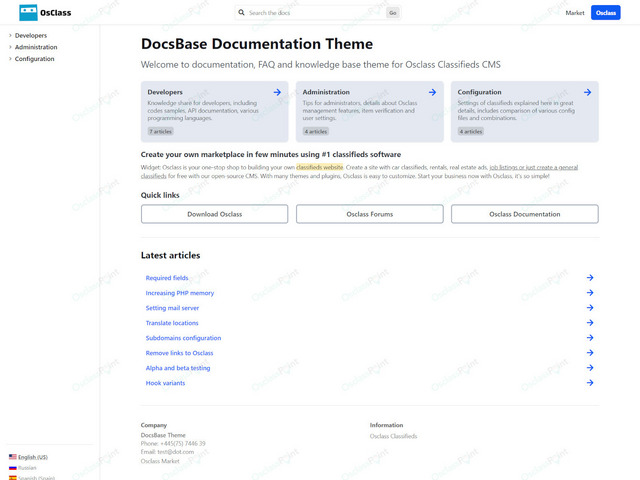The height and width of the screenshot is (480, 640).
Task: Click the OsClass brand name text
Action: pyautogui.click(x=56, y=13)
